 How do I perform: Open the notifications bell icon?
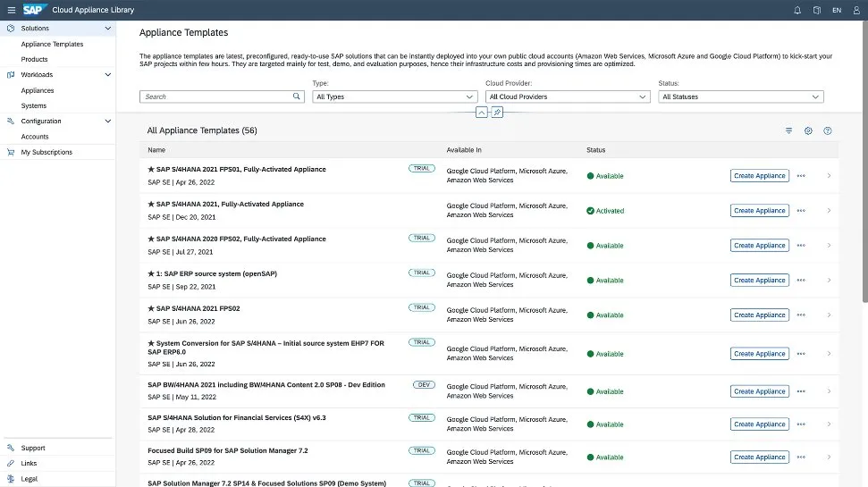click(797, 10)
